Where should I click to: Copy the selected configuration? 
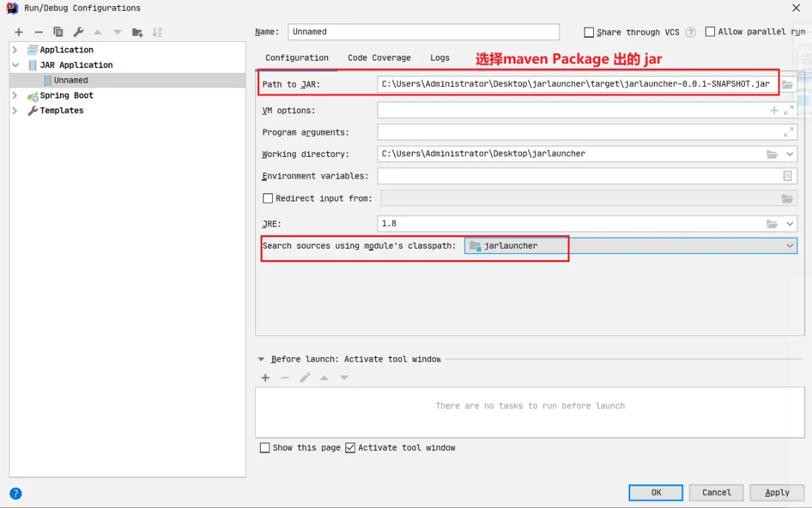[x=59, y=32]
